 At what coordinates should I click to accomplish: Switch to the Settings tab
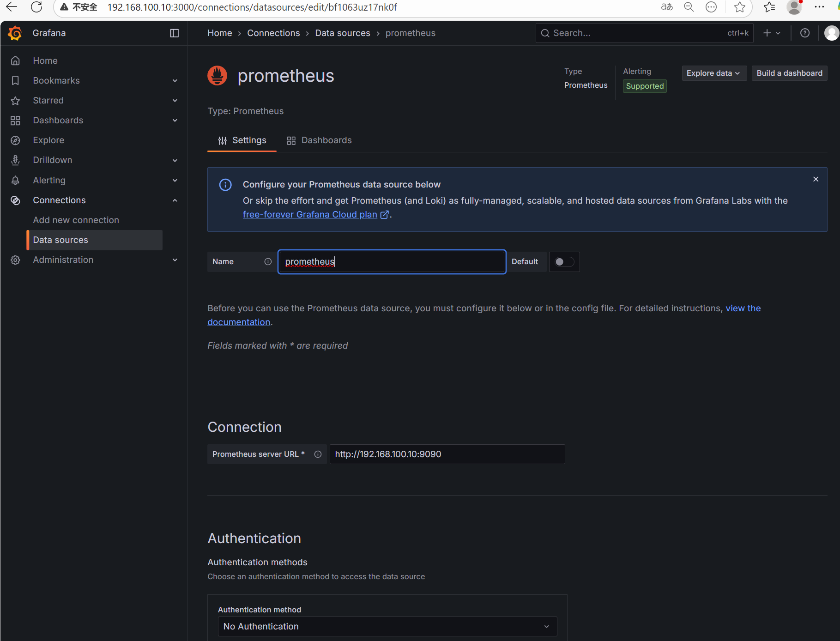(x=242, y=140)
